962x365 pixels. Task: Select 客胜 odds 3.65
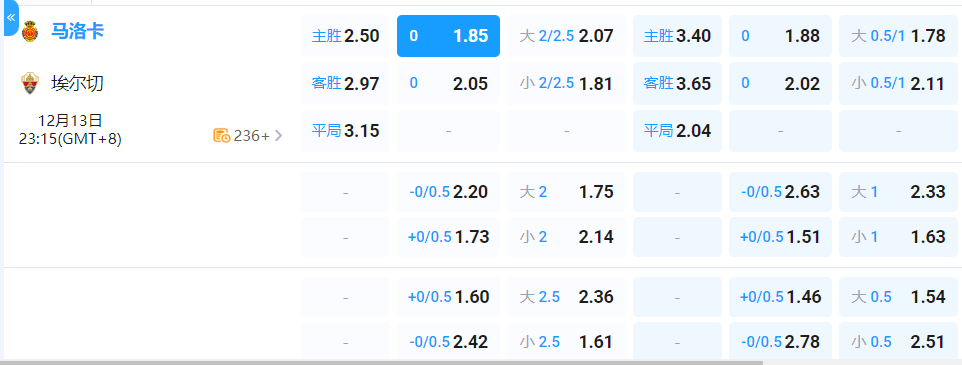677,83
